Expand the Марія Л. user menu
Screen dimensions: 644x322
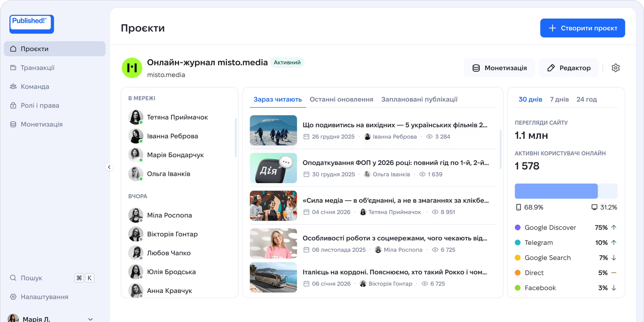pos(91,319)
